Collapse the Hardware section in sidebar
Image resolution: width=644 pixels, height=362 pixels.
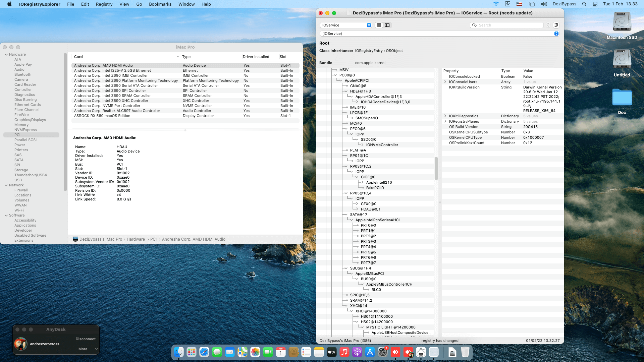click(6, 54)
